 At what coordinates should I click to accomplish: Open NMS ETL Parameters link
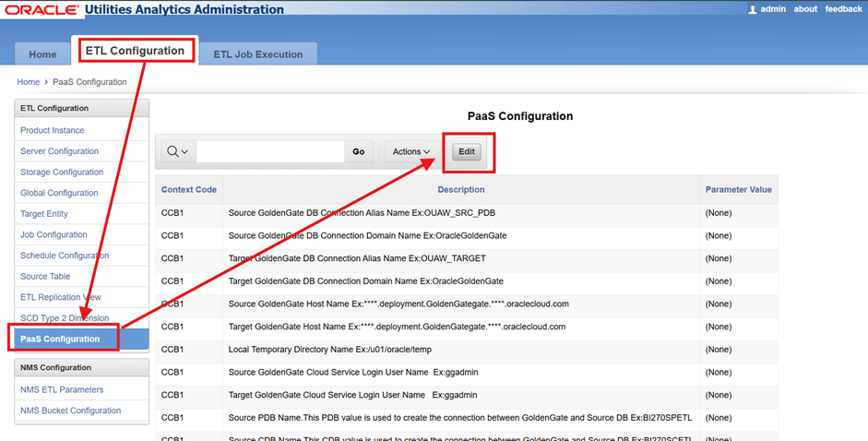tap(62, 389)
